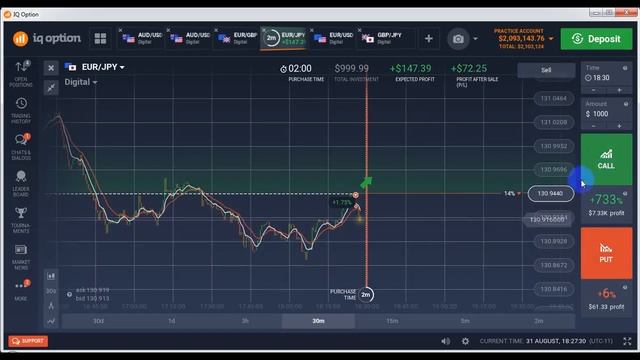
Task: Open the Leader Board
Action: pos(21,183)
